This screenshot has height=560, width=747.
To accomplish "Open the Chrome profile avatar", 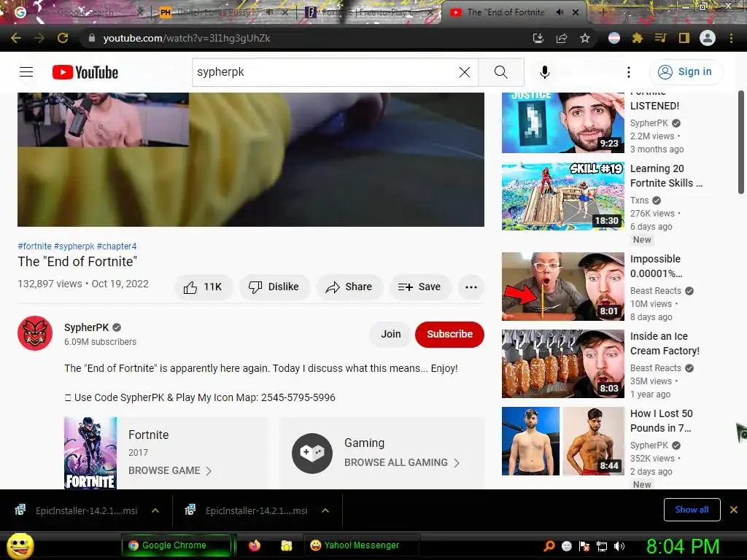I will pos(708,38).
